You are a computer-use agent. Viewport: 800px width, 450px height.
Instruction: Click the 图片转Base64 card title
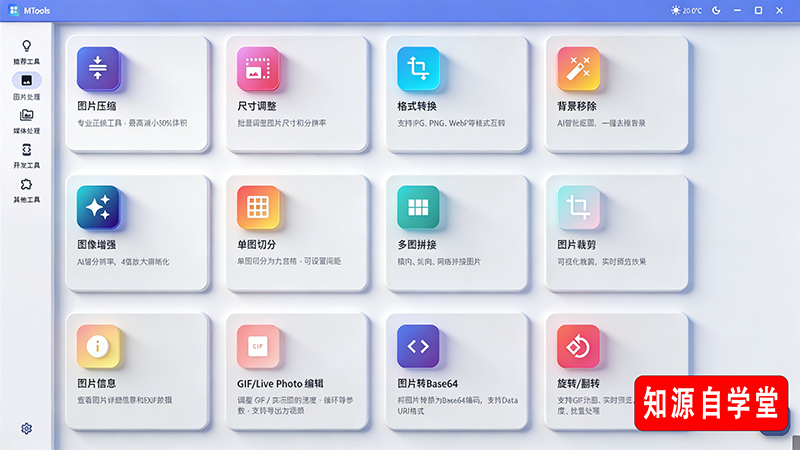point(428,384)
